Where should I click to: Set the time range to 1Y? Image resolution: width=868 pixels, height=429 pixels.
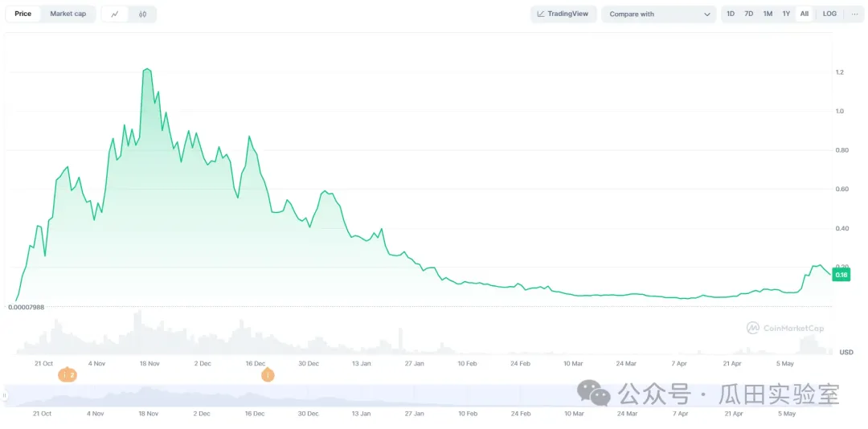click(x=786, y=14)
